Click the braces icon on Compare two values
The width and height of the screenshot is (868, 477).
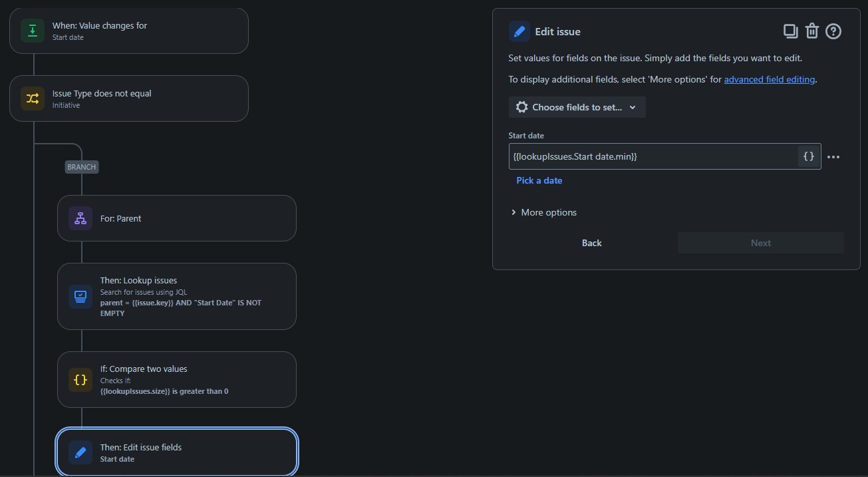80,380
